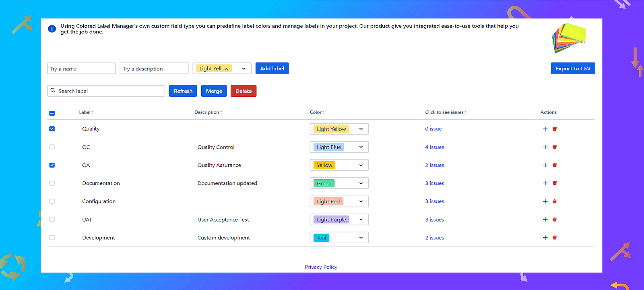Focus the Search label input field
This screenshot has width=644, height=290.
tap(106, 91)
